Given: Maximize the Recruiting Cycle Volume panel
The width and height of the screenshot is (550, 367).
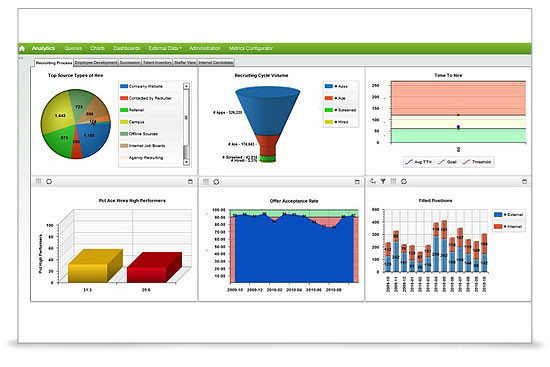Looking at the screenshot, I should (357, 182).
